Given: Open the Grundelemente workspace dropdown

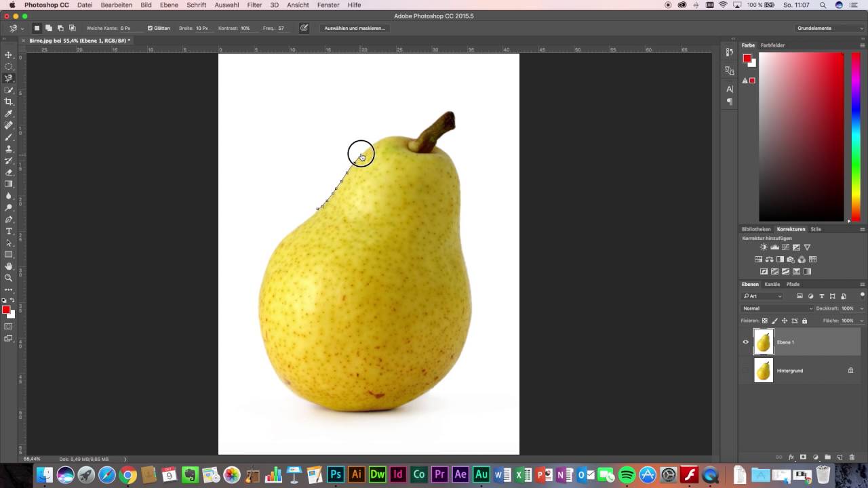Looking at the screenshot, I should coord(829,28).
